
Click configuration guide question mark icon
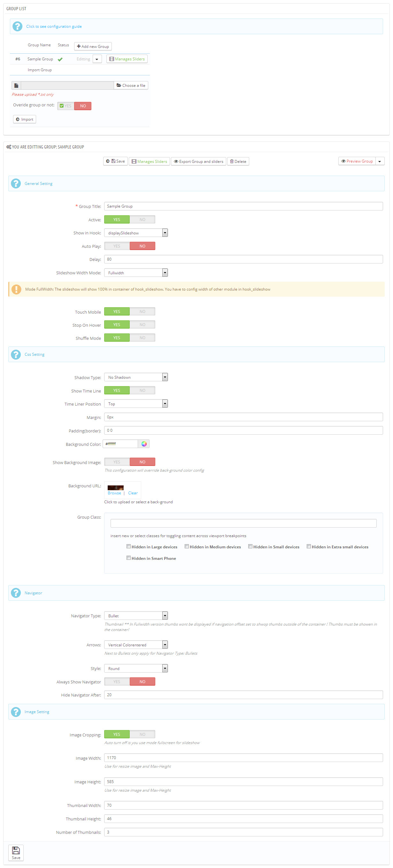[17, 26]
